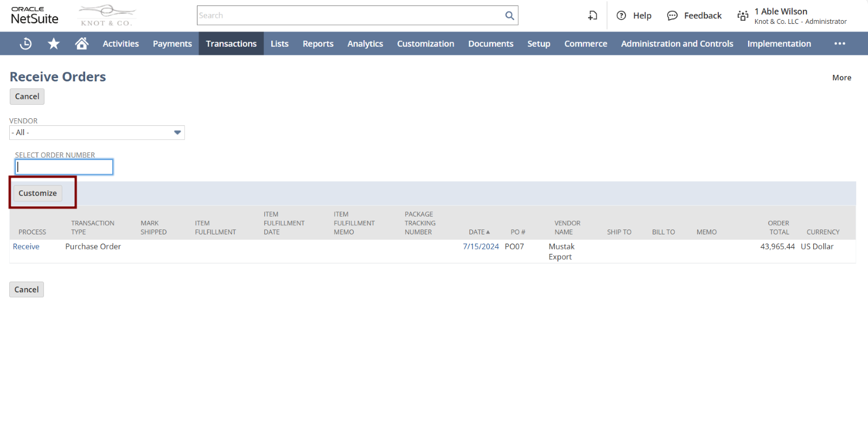Click the top Cancel button
Image resolution: width=868 pixels, height=421 pixels.
(27, 97)
